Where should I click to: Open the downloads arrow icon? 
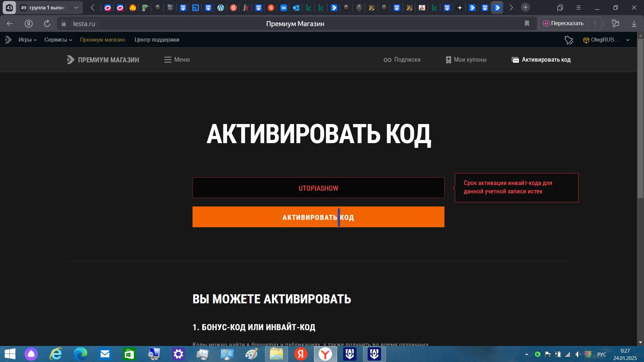pyautogui.click(x=634, y=23)
